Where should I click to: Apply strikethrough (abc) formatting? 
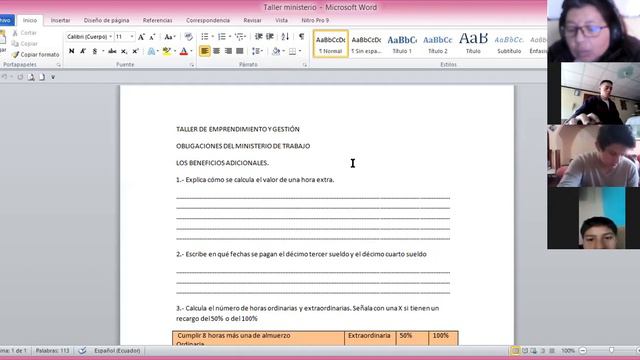(x=112, y=51)
